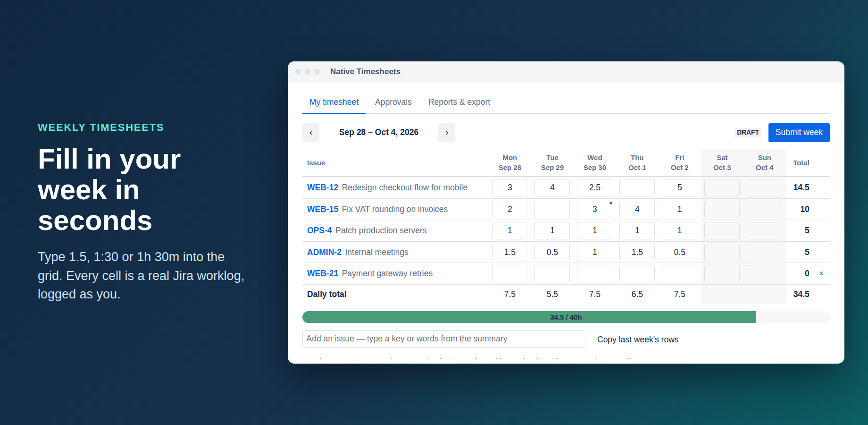Edit ADMIN-2 Tuesday 0.5 cell
The image size is (868, 425).
(x=552, y=252)
